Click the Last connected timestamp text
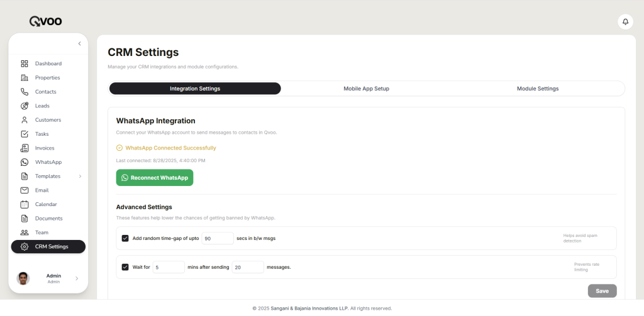644x316 pixels. coord(160,160)
